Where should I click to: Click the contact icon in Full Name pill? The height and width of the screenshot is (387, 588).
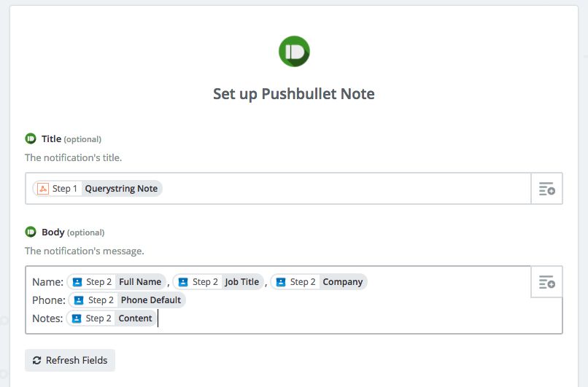pos(77,282)
